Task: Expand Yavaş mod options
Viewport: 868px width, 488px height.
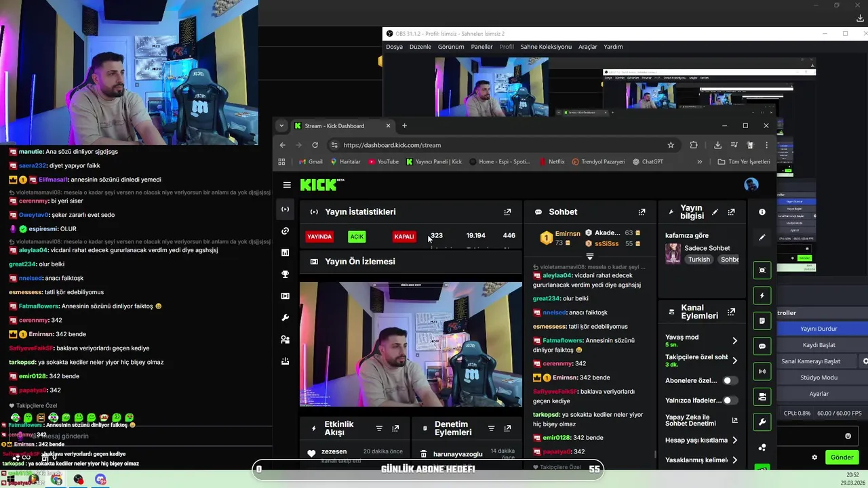Action: [x=734, y=341]
